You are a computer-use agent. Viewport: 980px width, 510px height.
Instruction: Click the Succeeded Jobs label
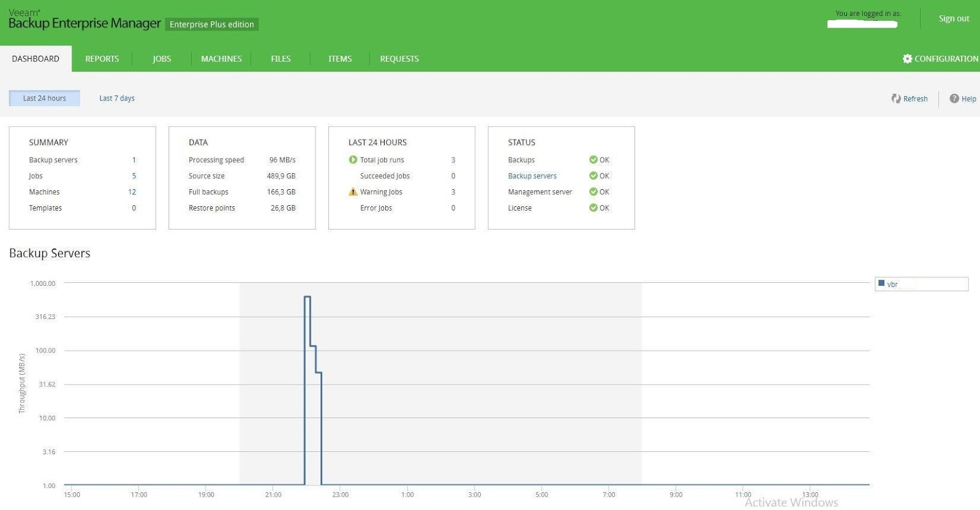tap(385, 176)
